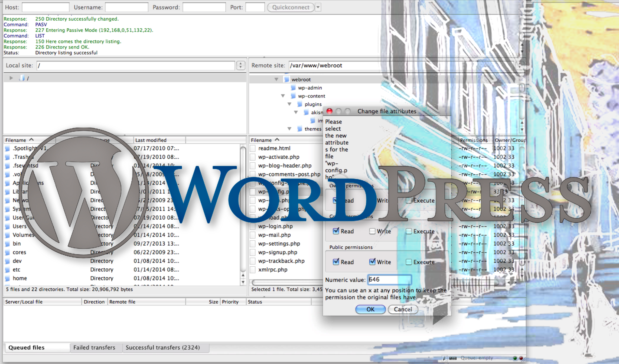
Task: Click the wp-signup.php file icon
Action: pos(253,252)
